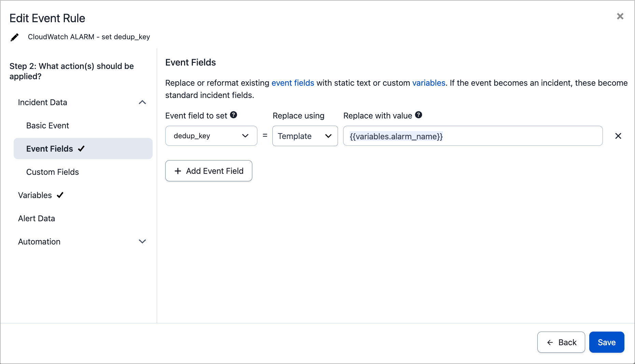Select Alert Data in sidebar
The height and width of the screenshot is (364, 635).
(x=37, y=219)
